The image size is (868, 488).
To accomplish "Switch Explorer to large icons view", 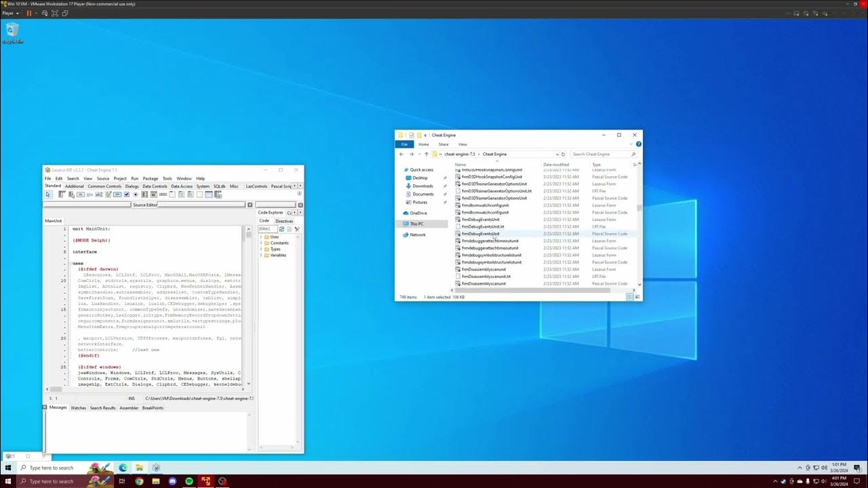I will coord(637,297).
